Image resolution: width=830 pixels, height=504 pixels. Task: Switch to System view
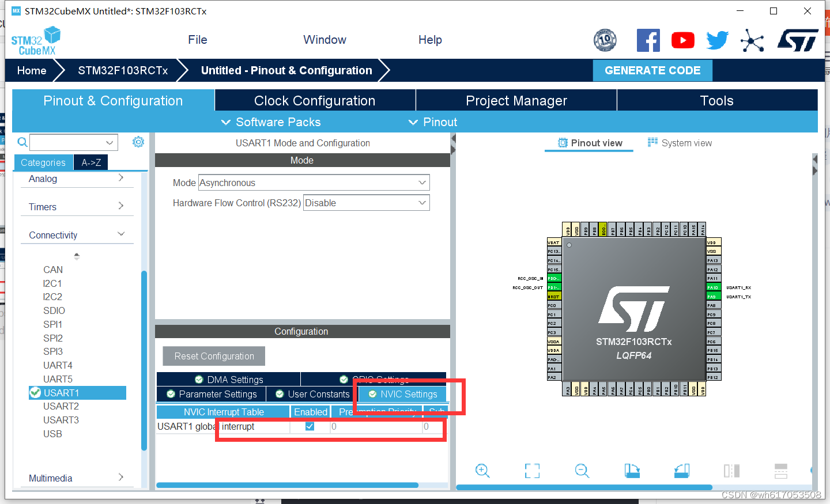pyautogui.click(x=680, y=143)
